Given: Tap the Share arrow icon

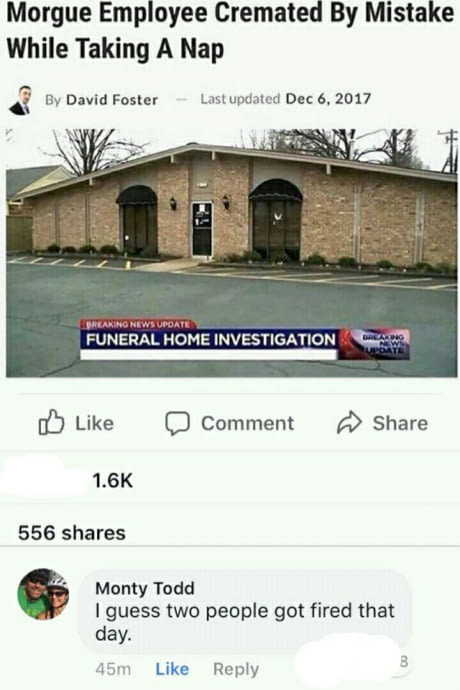Looking at the screenshot, I should click(349, 423).
